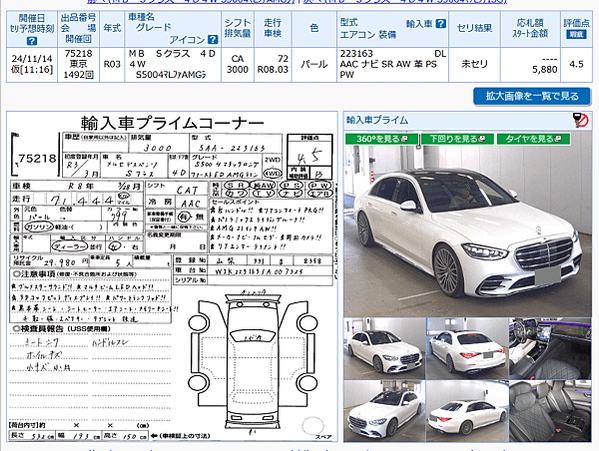Image resolution: width=599 pixels, height=451 pixels.
Task: Click the CA 3000 shift displacement cell
Action: point(238,64)
